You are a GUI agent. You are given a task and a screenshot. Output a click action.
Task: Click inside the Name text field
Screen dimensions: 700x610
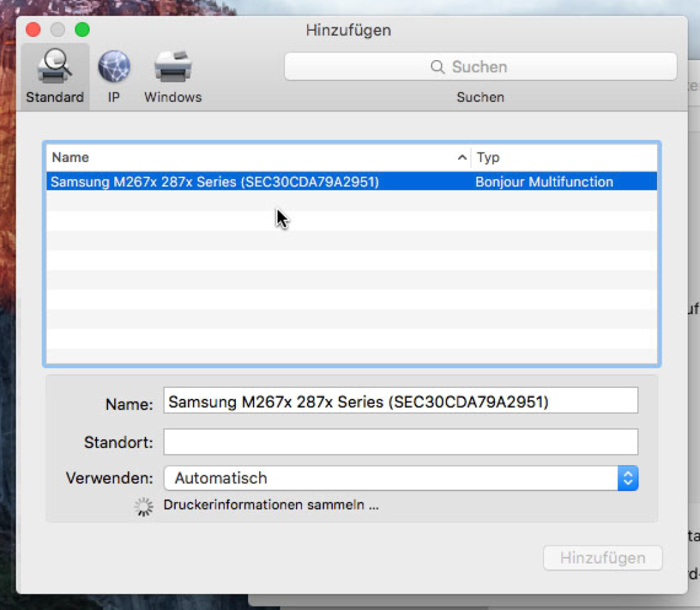coord(401,401)
